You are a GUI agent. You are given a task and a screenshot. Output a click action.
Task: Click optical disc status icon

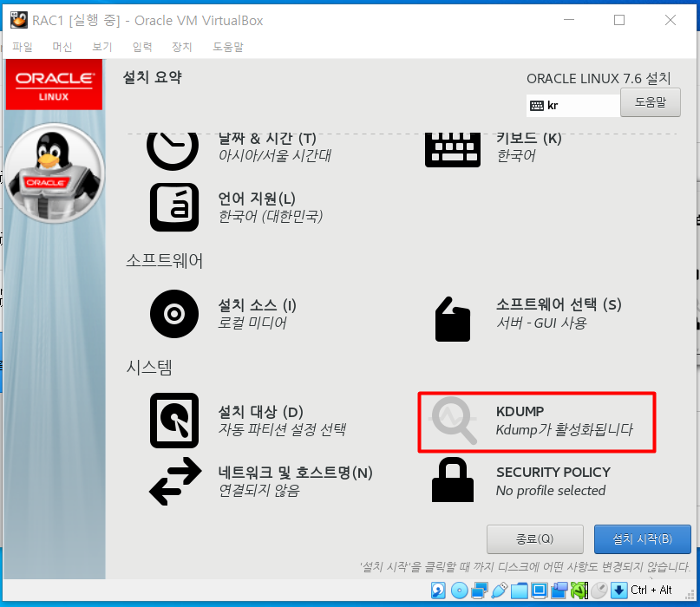[459, 591]
